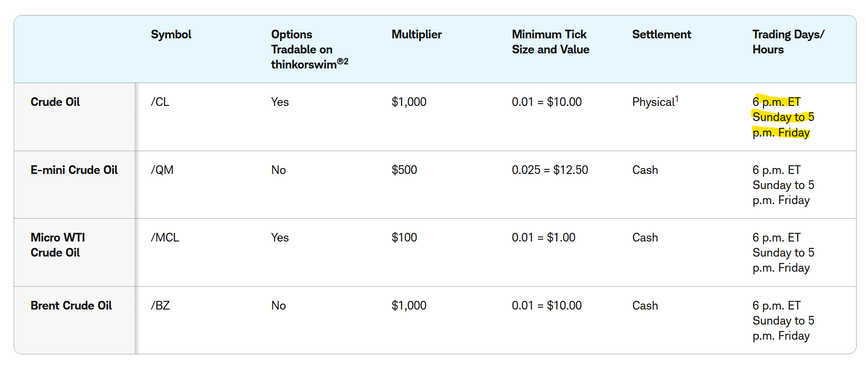
Task: Click the $100 multiplier for Micro WTI
Action: (x=404, y=237)
